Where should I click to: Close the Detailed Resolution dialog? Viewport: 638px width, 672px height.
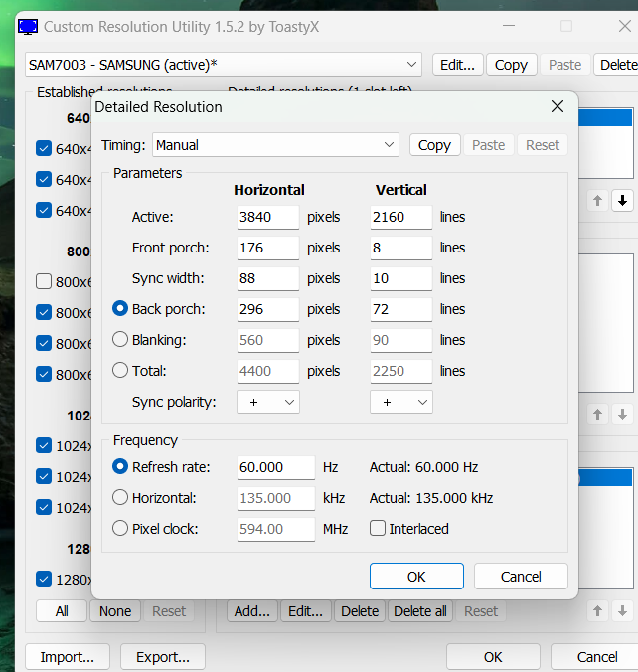click(558, 106)
